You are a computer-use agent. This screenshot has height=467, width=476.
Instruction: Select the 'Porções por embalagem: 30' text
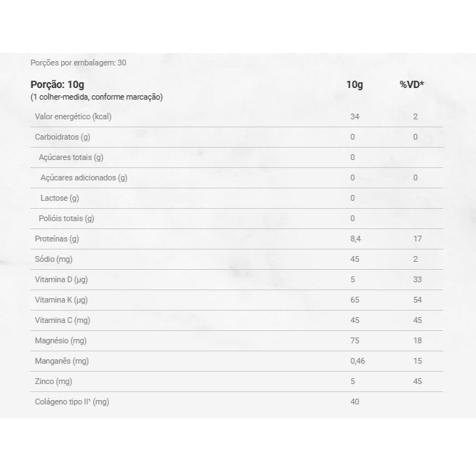pos(79,63)
